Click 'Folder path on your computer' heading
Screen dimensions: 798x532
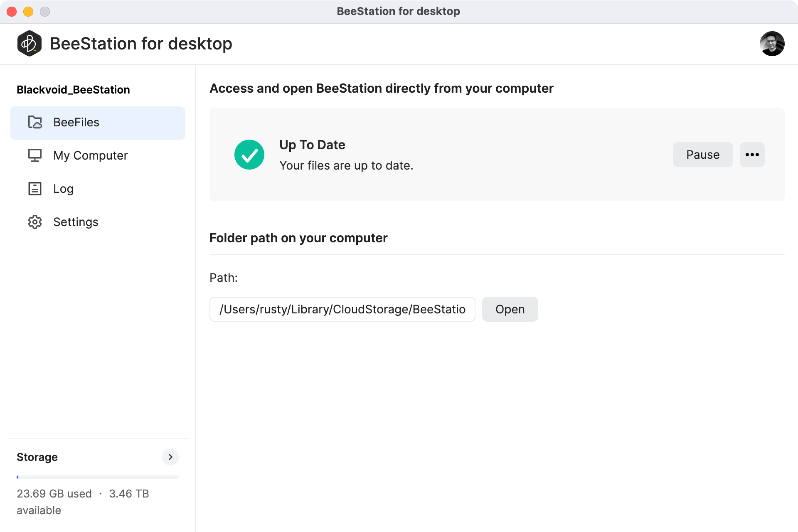pos(298,238)
